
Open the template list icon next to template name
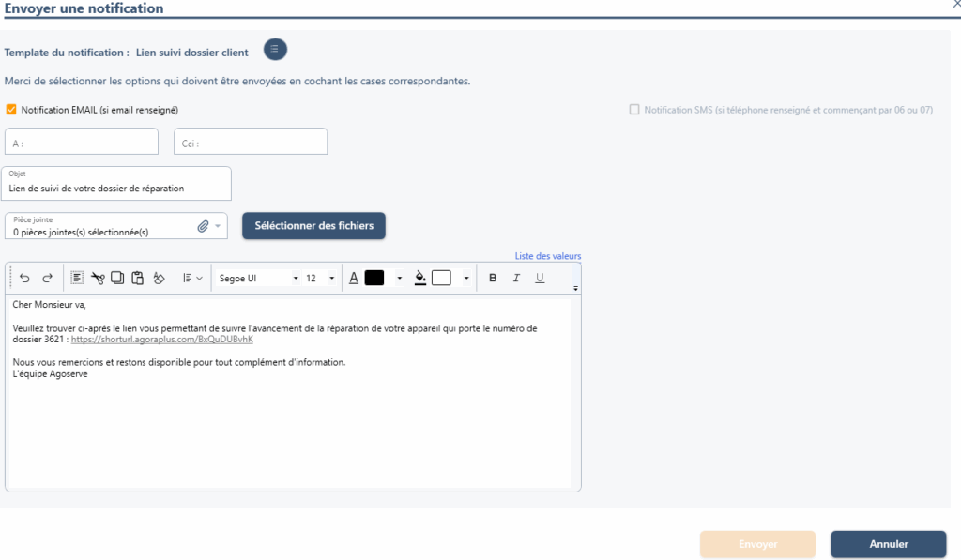pos(275,49)
